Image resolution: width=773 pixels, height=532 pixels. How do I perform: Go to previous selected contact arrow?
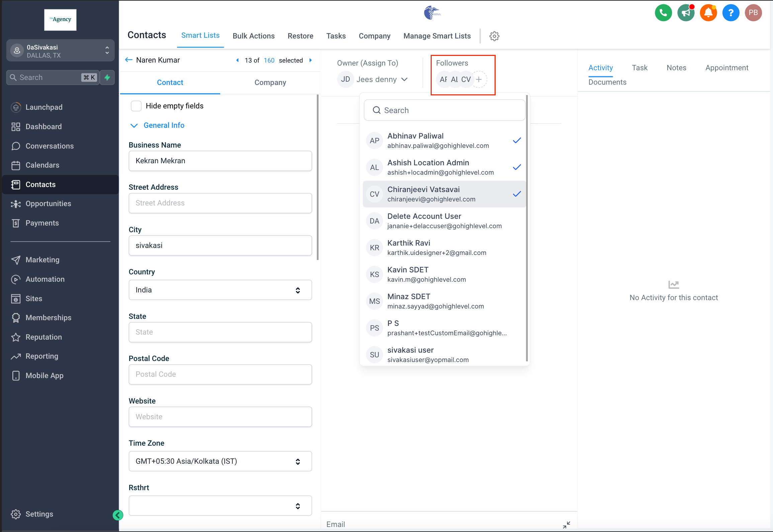[238, 60]
